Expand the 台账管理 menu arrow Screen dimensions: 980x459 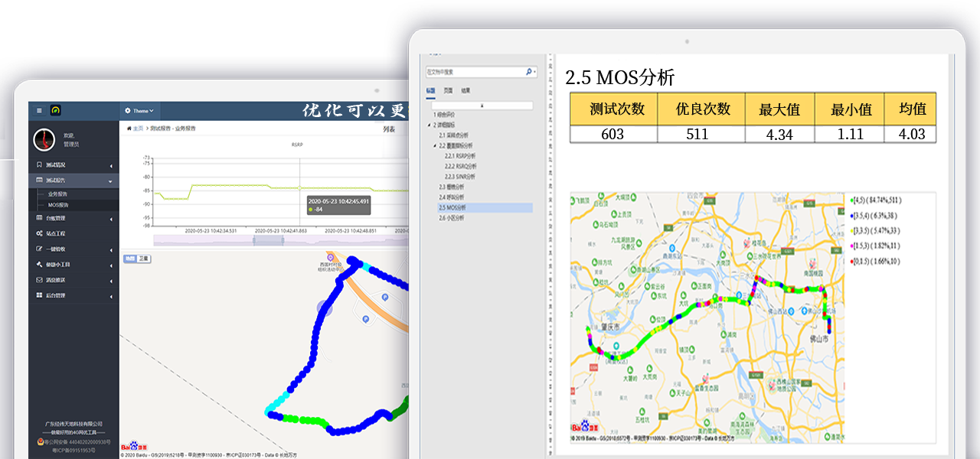click(110, 220)
